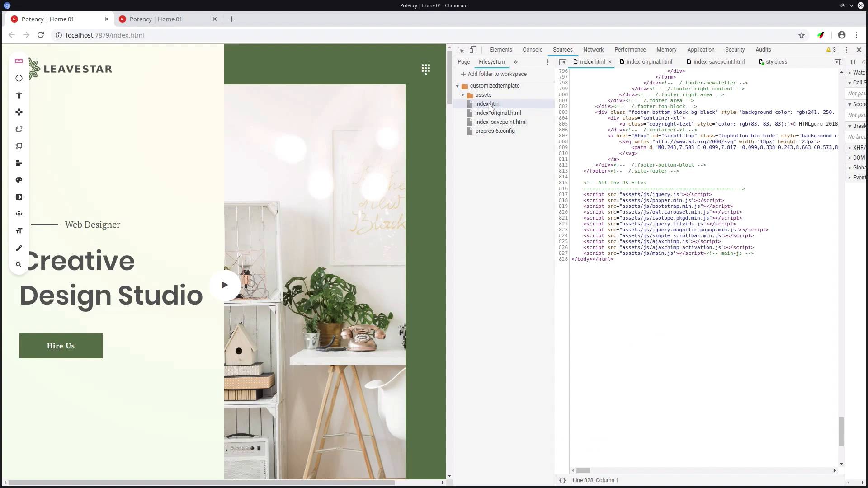This screenshot has width=868, height=488.
Task: Open DevTools customize three-dot menu
Action: [846, 50]
